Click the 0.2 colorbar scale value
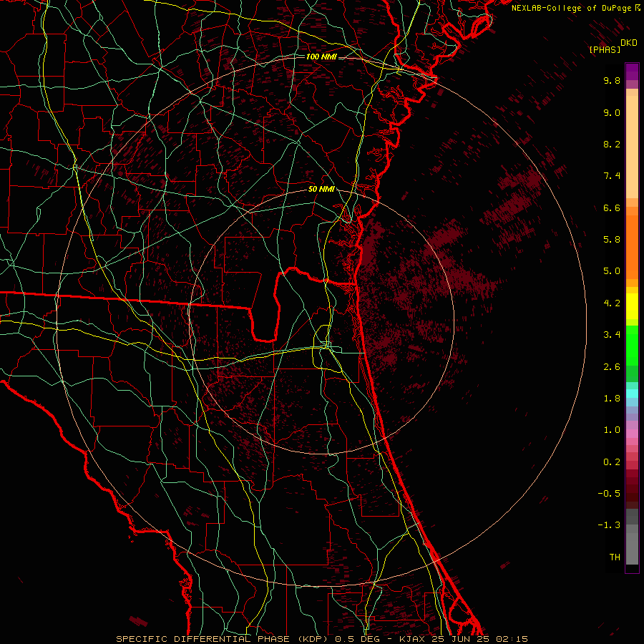644x644 pixels. 612,462
